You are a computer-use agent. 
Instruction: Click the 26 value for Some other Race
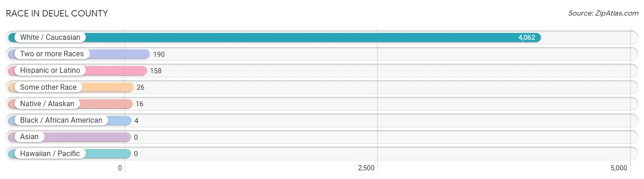pyautogui.click(x=141, y=87)
